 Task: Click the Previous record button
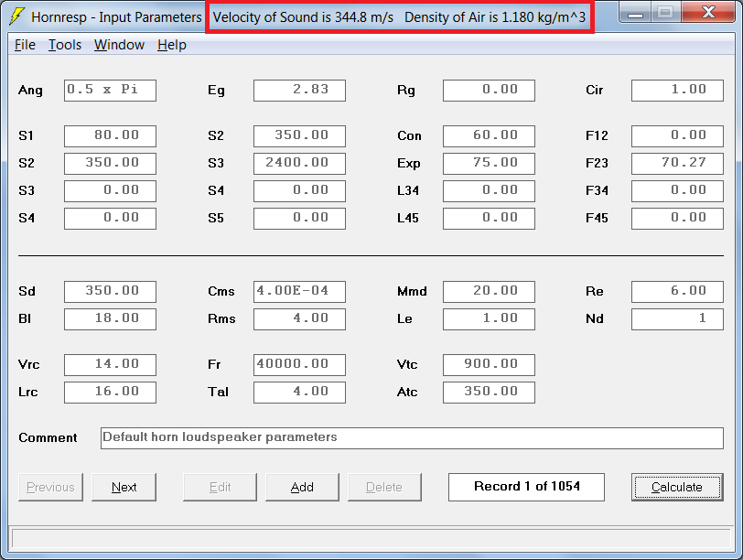click(x=50, y=487)
